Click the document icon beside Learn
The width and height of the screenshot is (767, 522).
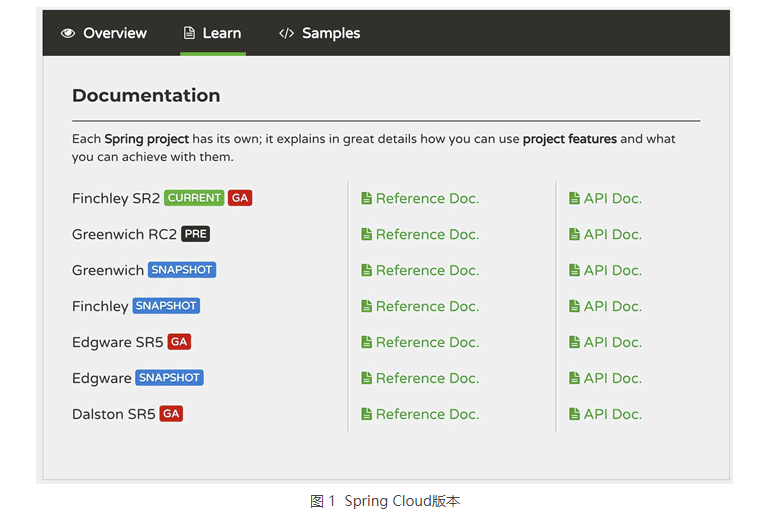click(x=189, y=33)
